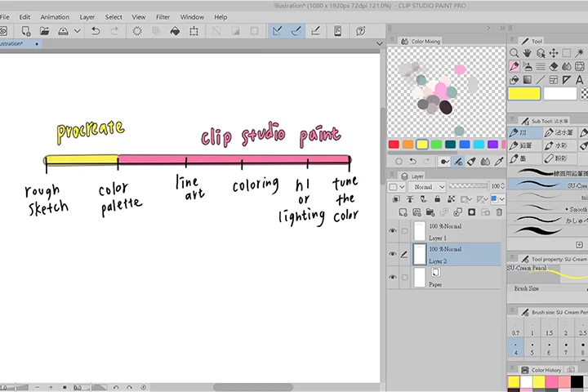Expand the double-chevron palette dock arrow
This screenshot has height=392, width=588.
point(502,28)
